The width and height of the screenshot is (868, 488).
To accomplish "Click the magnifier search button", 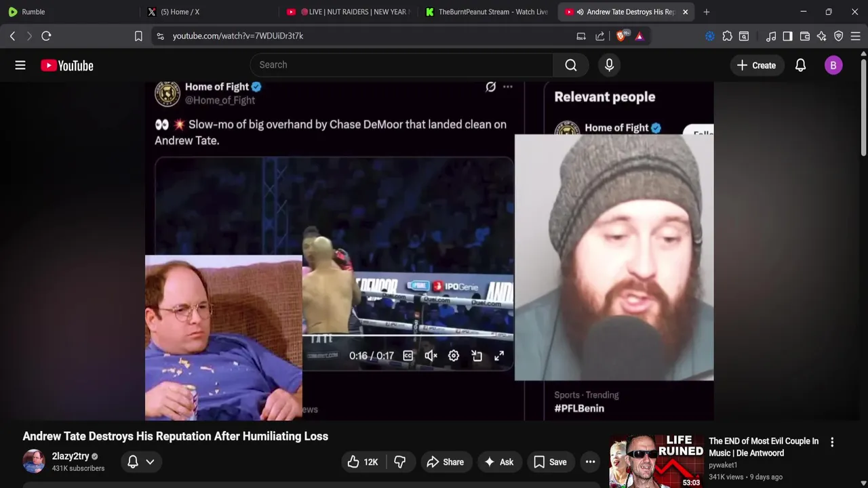I will coord(571,65).
